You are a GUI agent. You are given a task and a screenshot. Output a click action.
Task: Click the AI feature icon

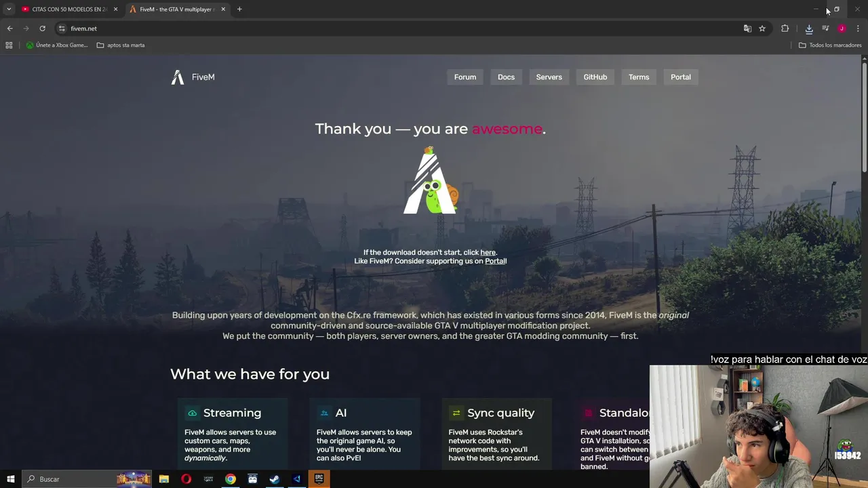point(324,413)
